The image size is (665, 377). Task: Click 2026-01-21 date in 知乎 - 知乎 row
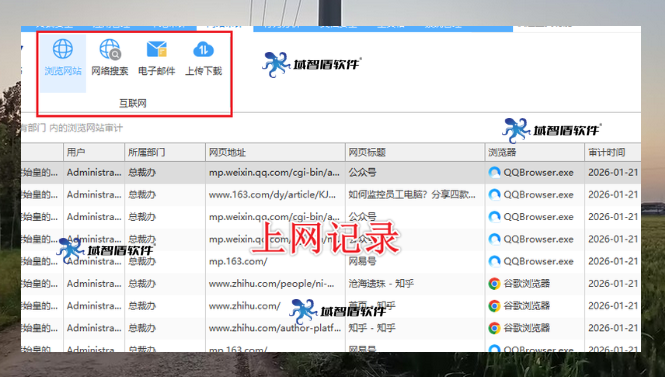(613, 328)
